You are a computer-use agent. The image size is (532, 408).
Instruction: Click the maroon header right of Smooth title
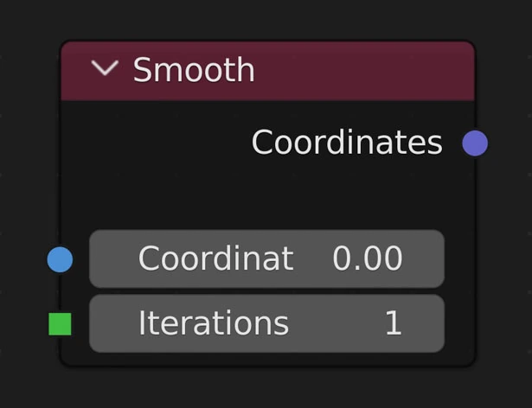point(363,70)
